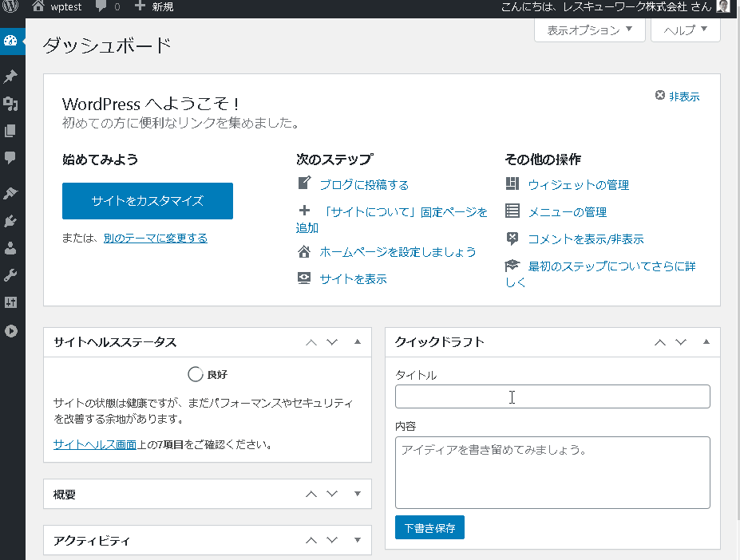The height and width of the screenshot is (560, 740).
Task: Open the ブログに投稿する link
Action: click(x=364, y=184)
